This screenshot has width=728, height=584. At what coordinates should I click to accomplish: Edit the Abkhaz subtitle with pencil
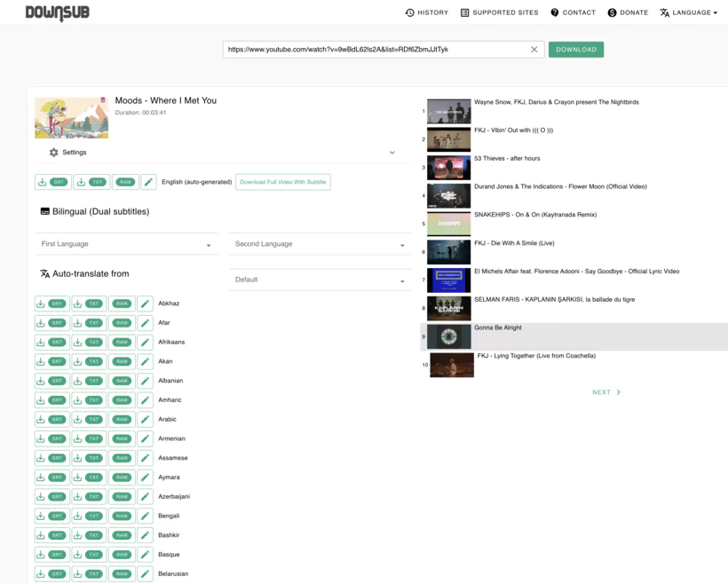click(x=146, y=304)
